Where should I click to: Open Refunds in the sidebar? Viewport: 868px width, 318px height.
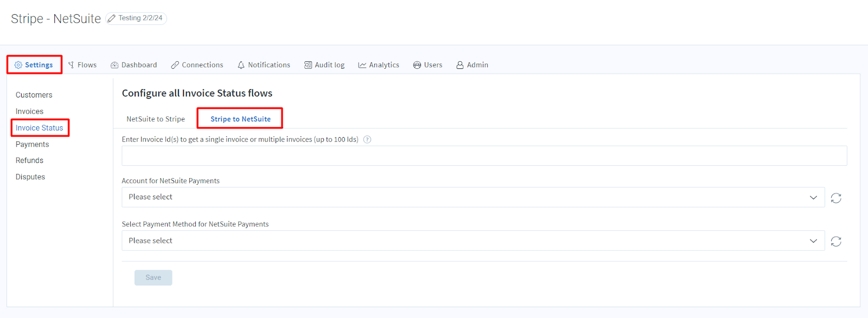[30, 160]
